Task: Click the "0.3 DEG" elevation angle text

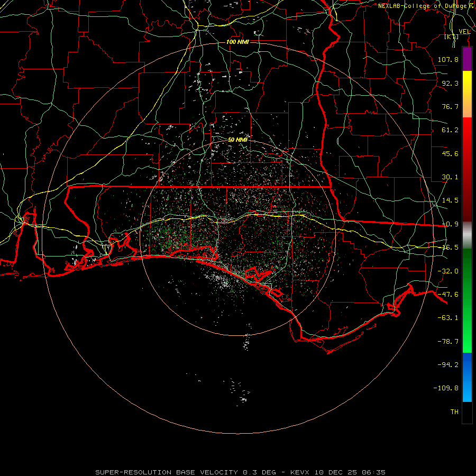Action: tap(259, 472)
